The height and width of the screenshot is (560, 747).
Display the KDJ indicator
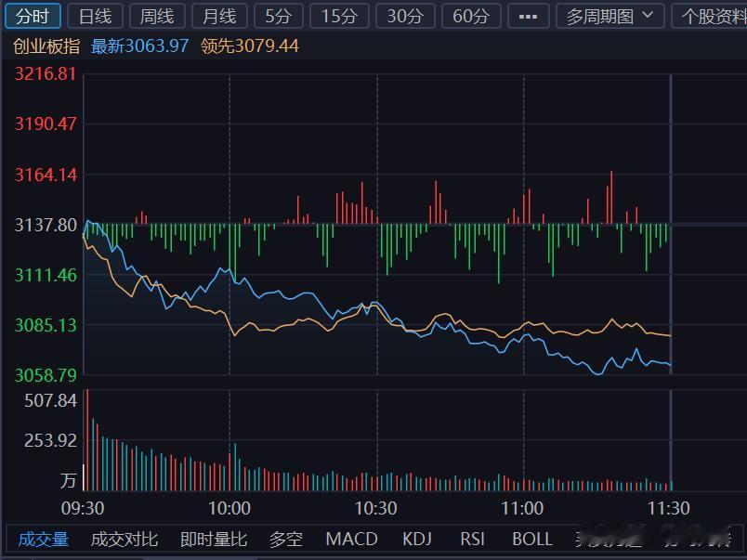coord(417,539)
